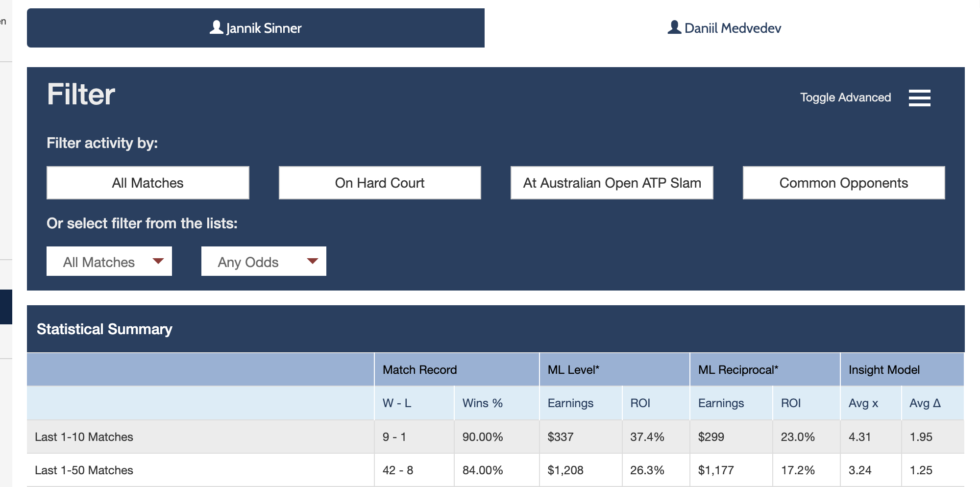
Task: Click the Insight Model column header
Action: pyautogui.click(x=902, y=369)
